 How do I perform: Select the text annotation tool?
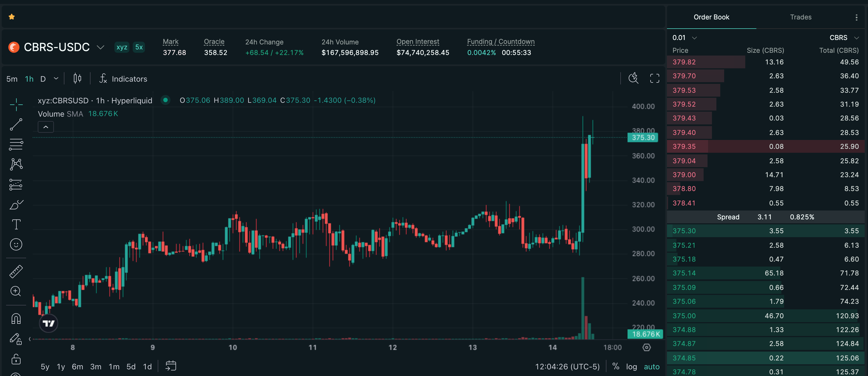(x=16, y=224)
